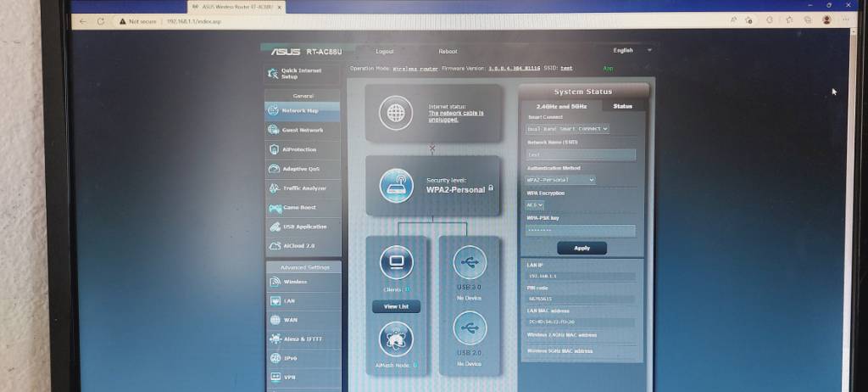Click the Not secure warning indicator

(x=138, y=21)
